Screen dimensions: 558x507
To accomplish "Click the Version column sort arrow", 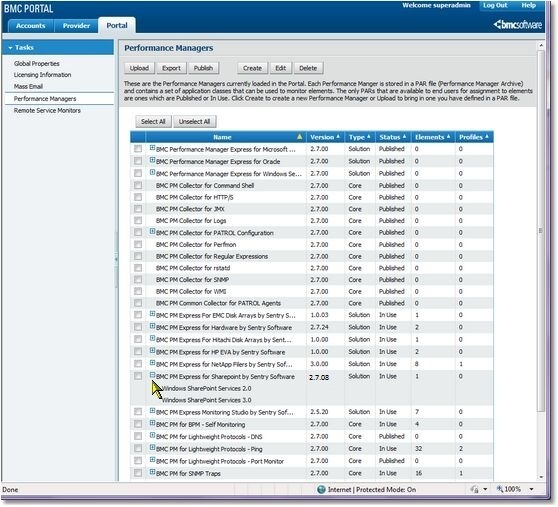I will pos(338,136).
